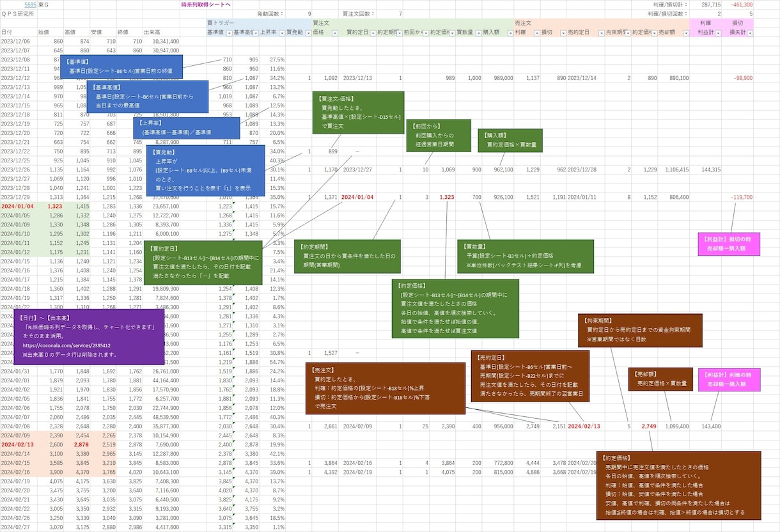Expand the 損失計 filter dropdown
This screenshot has height=532, width=780.
(x=749, y=33)
